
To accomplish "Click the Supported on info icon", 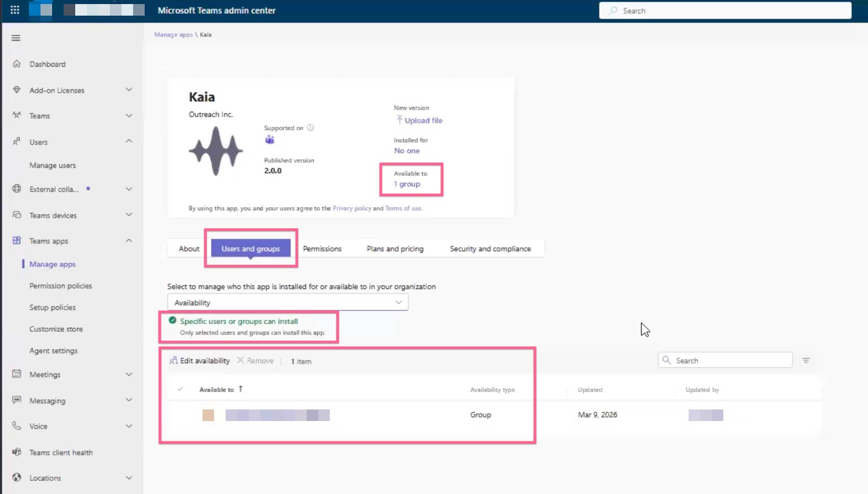I will (311, 127).
